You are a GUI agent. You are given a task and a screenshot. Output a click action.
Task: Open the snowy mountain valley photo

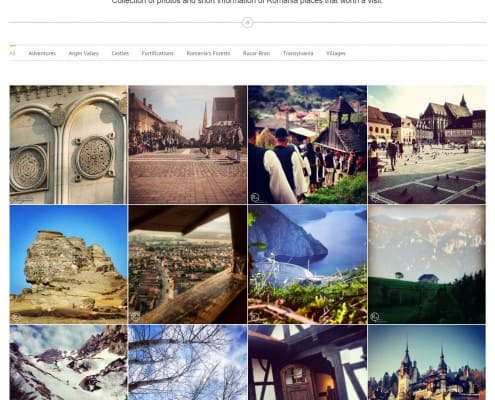(68, 363)
